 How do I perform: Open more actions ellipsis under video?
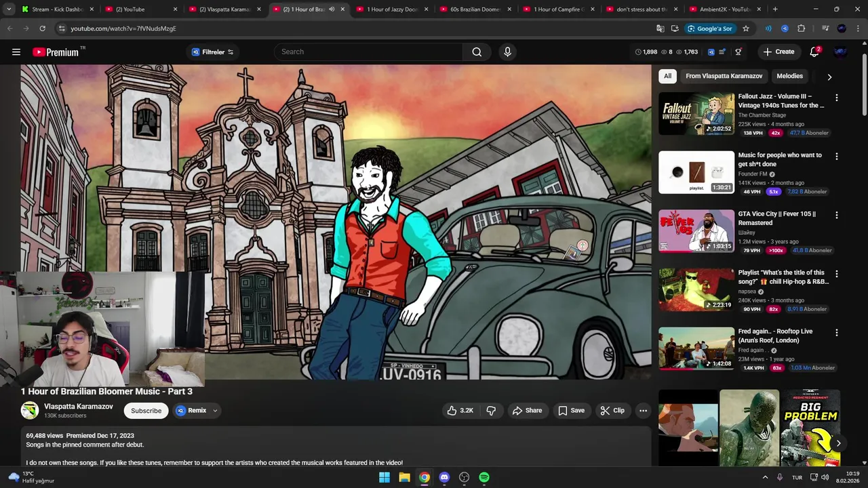tap(643, 410)
